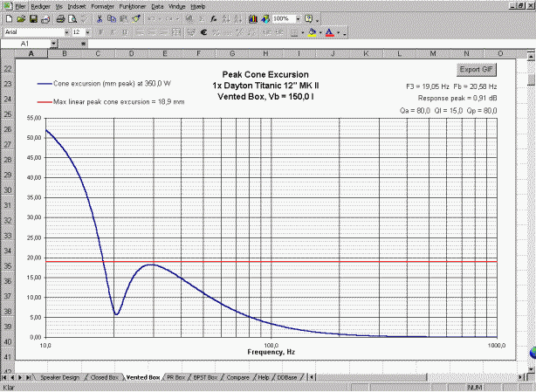
Task: Click the fill color paint bucket
Action: 313,32
